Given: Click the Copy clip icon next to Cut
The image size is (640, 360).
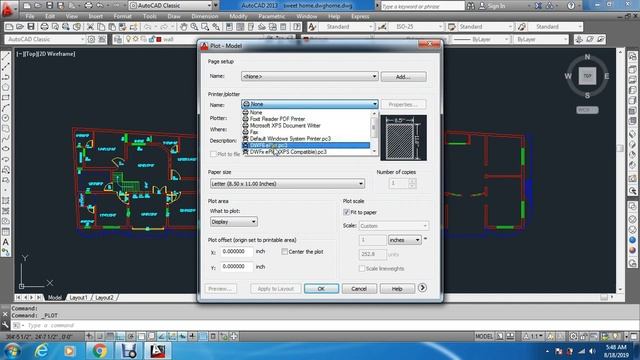Looking at the screenshot, I should click(101, 27).
